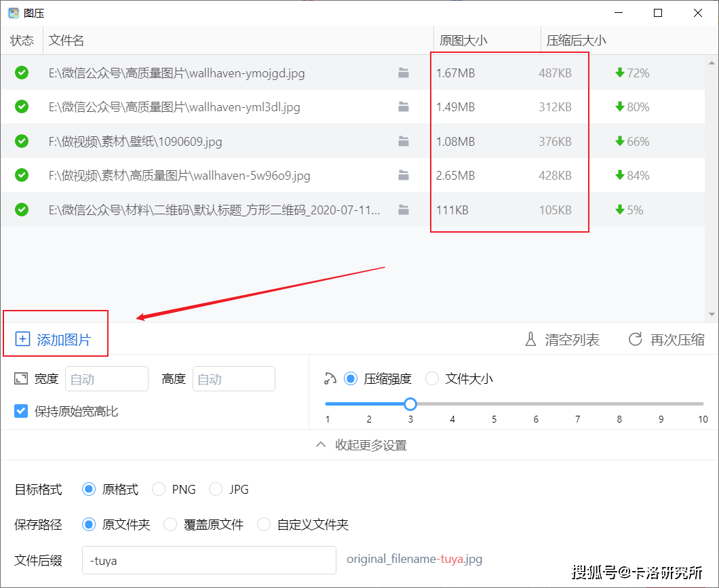Select the 1090609.jpg file path
Image resolution: width=719 pixels, height=588 pixels.
click(x=135, y=141)
